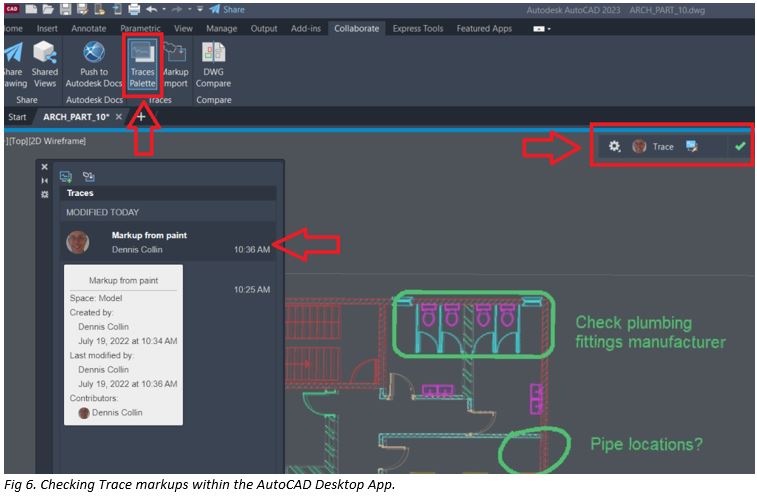
Task: Click the green checkmark to close the trace
Action: pos(740,146)
